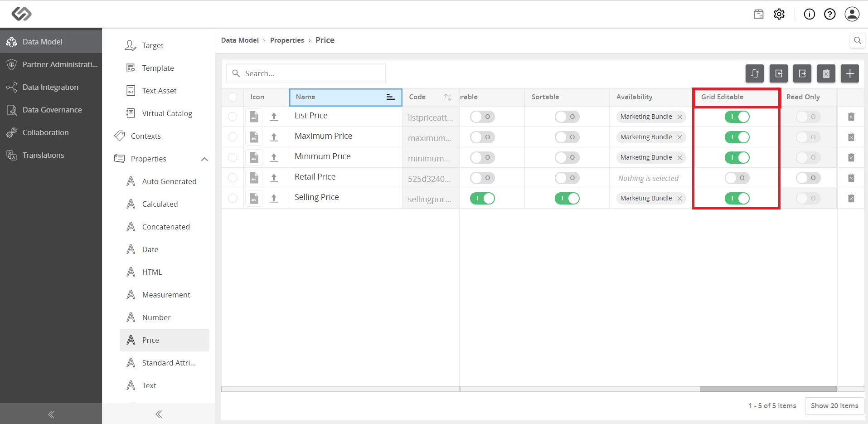Click the refresh icon in grid toolbar
The height and width of the screenshot is (424, 868).
point(755,73)
